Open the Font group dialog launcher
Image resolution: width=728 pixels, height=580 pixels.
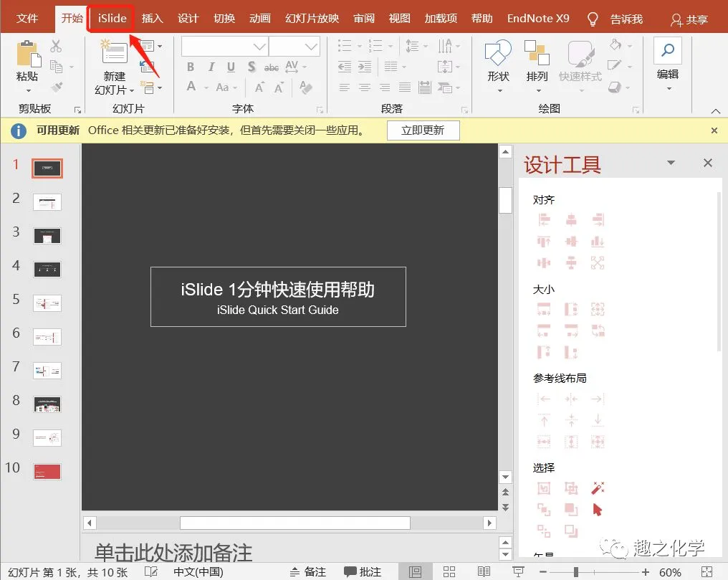pyautogui.click(x=320, y=110)
